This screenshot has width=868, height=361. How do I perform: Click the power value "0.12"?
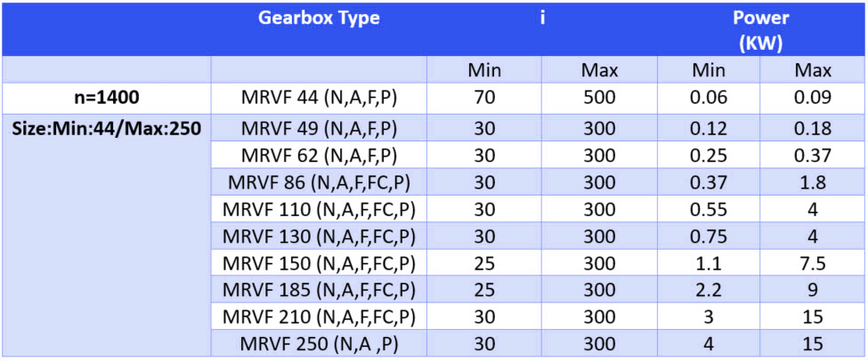[708, 128]
